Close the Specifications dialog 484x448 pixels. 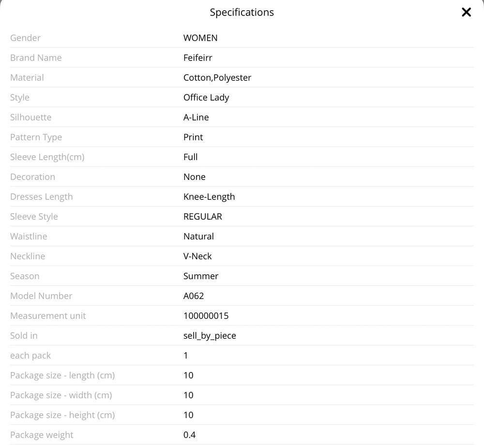466,12
